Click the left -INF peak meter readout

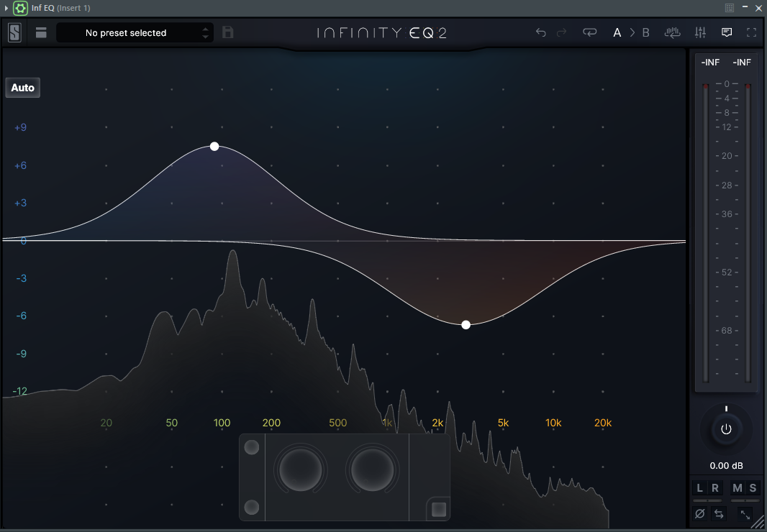(x=710, y=62)
